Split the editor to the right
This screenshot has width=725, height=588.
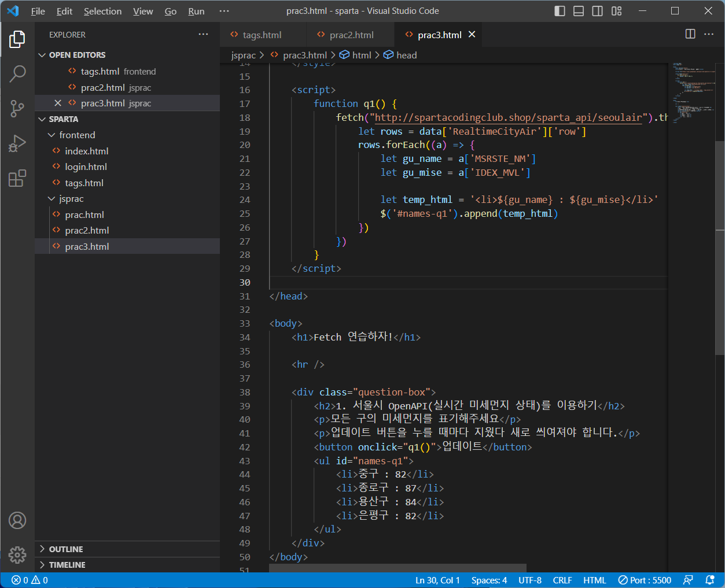tap(690, 34)
